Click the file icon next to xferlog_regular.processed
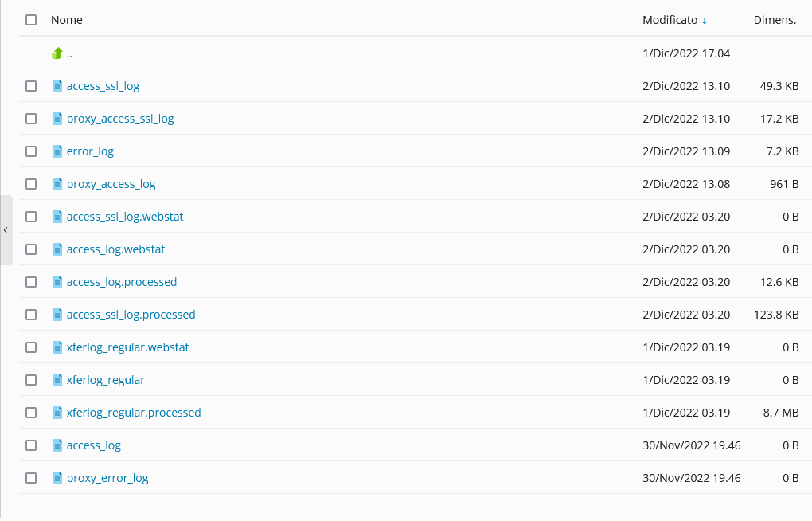This screenshot has height=521, width=812. (57, 413)
